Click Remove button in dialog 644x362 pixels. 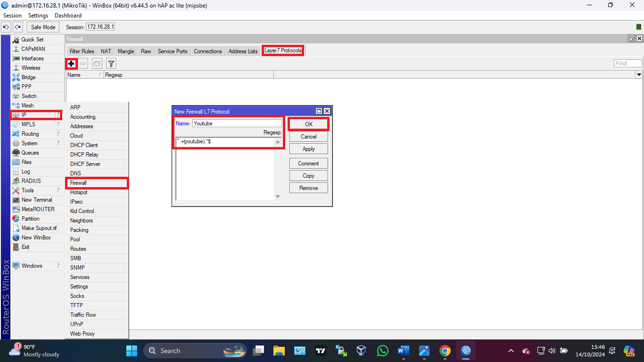pyautogui.click(x=309, y=188)
